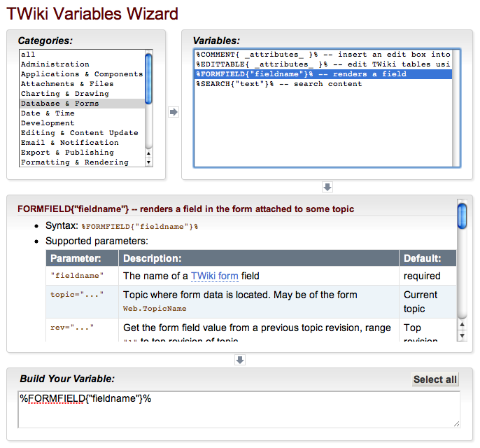
Task: Click the right arrow between Categories and Variables
Action: (x=174, y=112)
